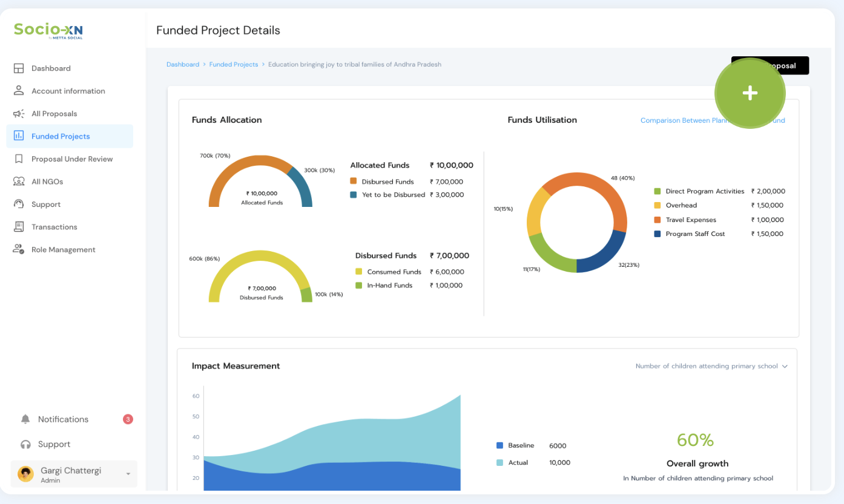The width and height of the screenshot is (844, 504).
Task: Click the All NGOs people icon
Action: click(x=19, y=182)
